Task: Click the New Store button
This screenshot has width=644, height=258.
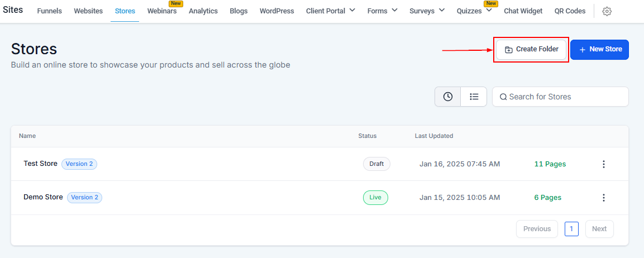Action: [x=600, y=49]
